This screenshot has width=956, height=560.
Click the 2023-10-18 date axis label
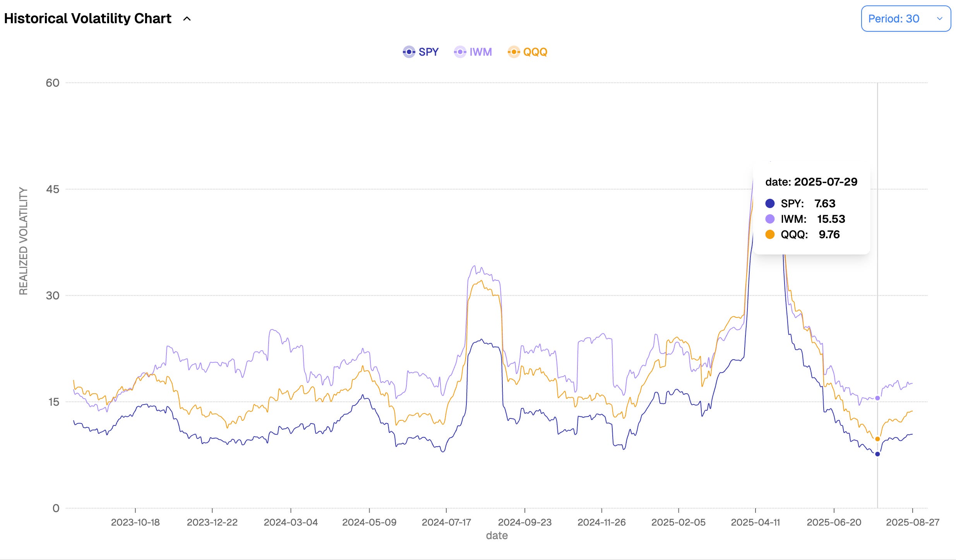click(x=135, y=522)
